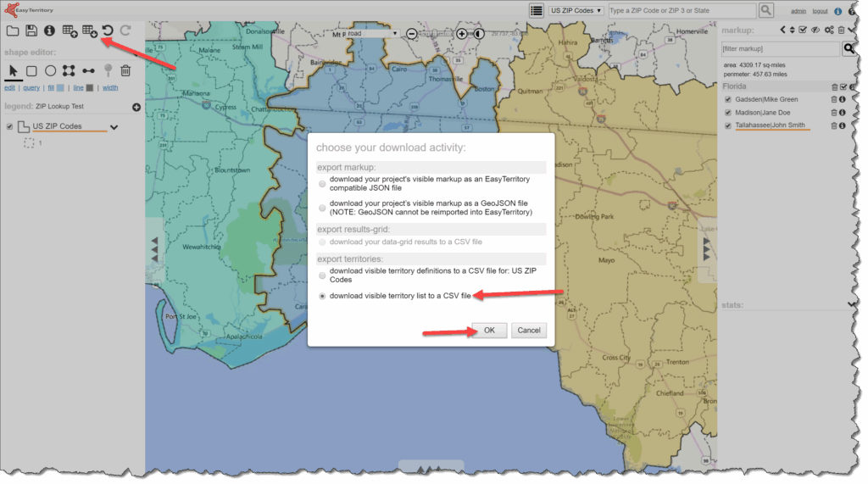Toggle markup visibility eye icon
This screenshot has width=868, height=484.
(815, 30)
